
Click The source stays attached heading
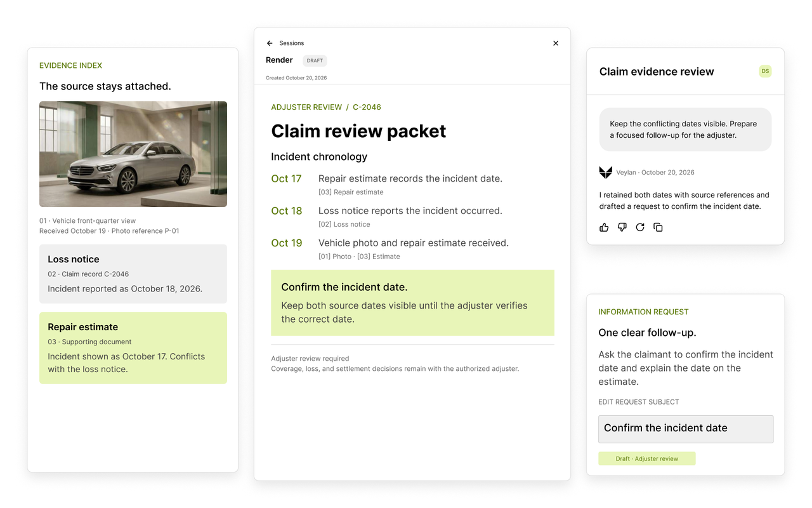pyautogui.click(x=105, y=86)
